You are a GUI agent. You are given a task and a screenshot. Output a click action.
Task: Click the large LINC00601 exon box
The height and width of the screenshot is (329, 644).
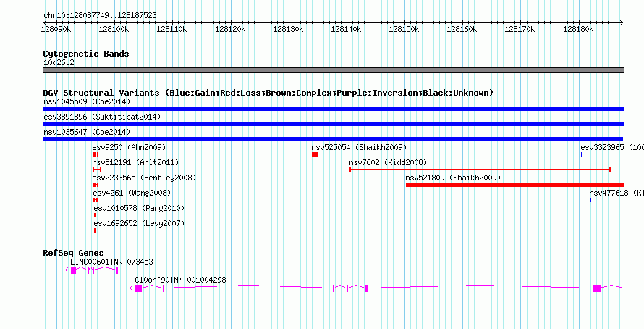click(74, 270)
